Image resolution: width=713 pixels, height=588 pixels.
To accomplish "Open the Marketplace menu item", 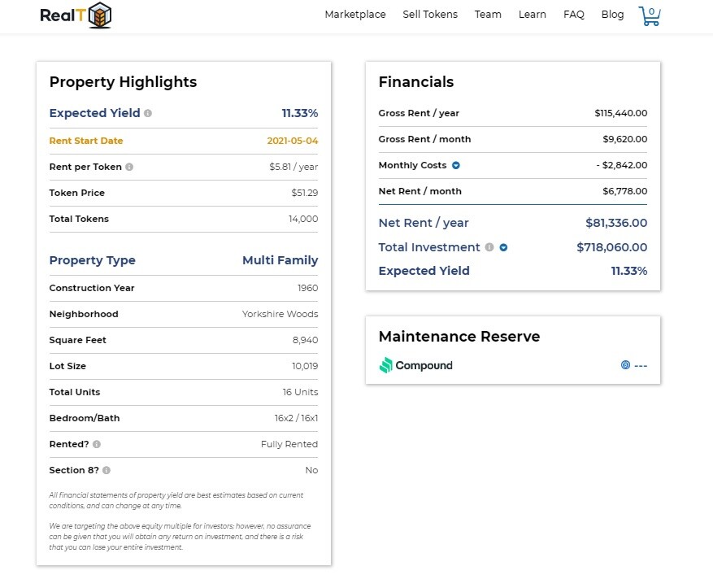I will [355, 15].
